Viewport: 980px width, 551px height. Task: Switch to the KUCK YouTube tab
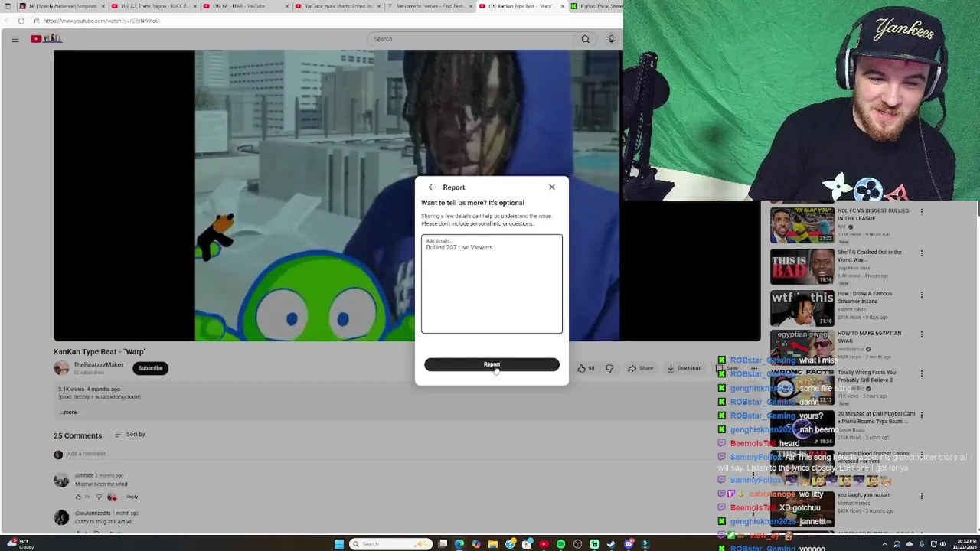[x=153, y=6]
